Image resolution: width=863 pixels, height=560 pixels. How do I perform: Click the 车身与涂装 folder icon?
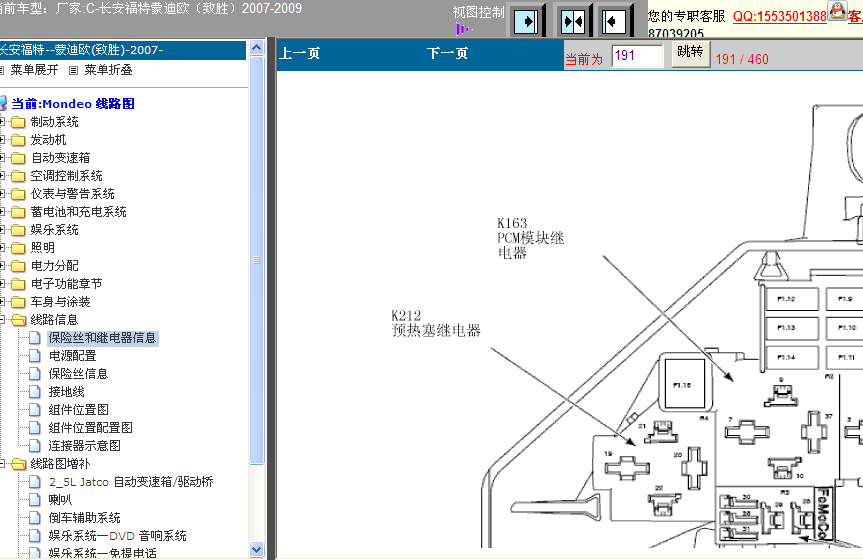(x=18, y=302)
